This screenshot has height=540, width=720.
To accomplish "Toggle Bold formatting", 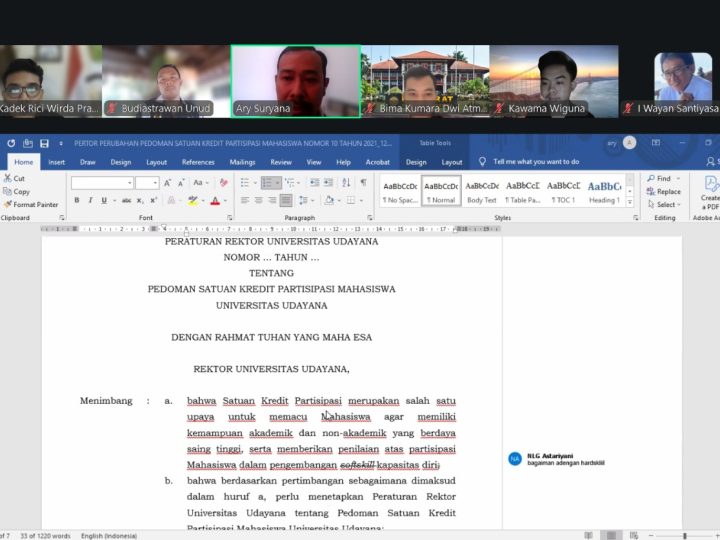I will click(77, 200).
